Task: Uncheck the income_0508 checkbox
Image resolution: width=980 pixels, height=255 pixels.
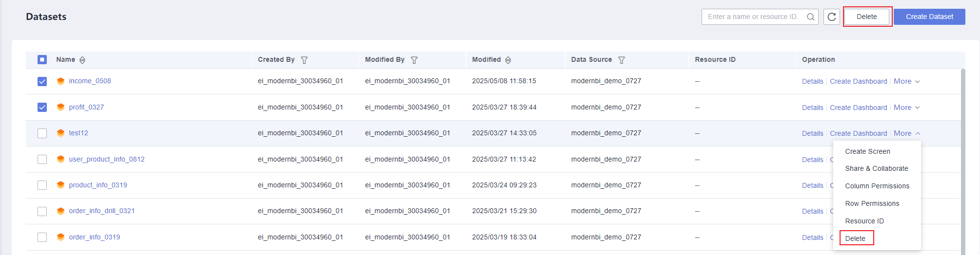Action: tap(42, 81)
